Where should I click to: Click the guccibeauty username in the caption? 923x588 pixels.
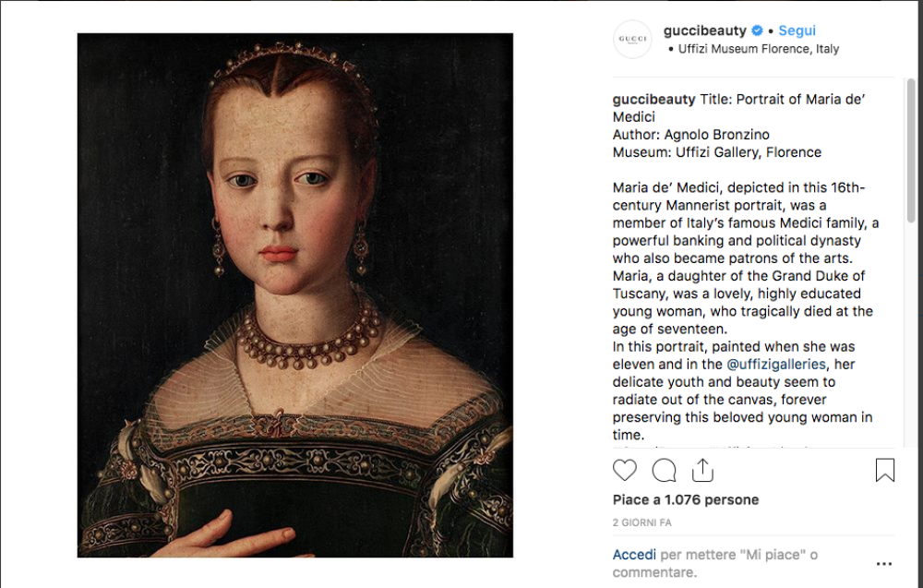pyautogui.click(x=654, y=100)
